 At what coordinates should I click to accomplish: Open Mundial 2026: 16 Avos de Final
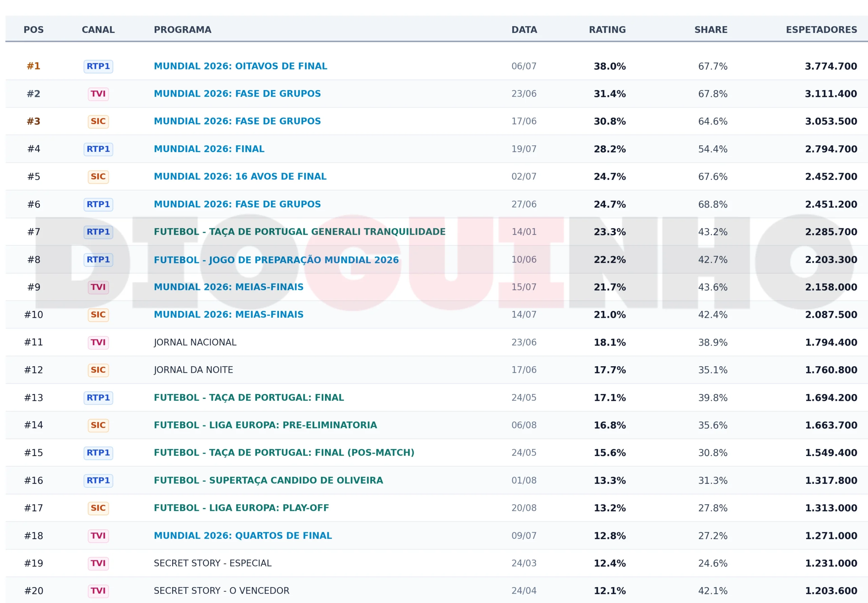click(x=240, y=176)
